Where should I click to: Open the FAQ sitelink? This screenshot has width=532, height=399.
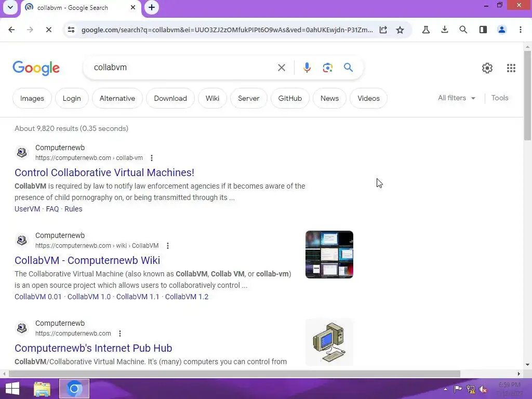click(52, 209)
